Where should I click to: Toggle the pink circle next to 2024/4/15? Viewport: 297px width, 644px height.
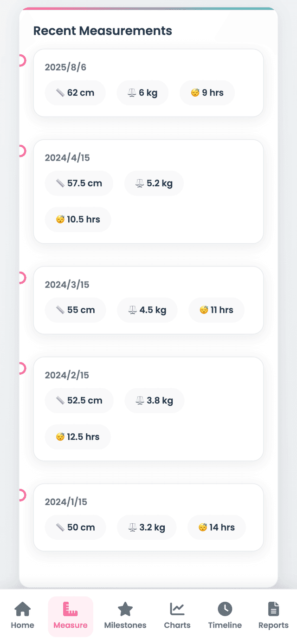pos(21,151)
